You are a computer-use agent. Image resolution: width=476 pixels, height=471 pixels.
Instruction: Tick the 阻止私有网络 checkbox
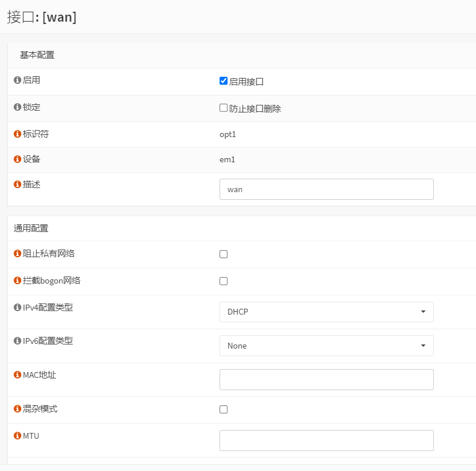tap(224, 254)
